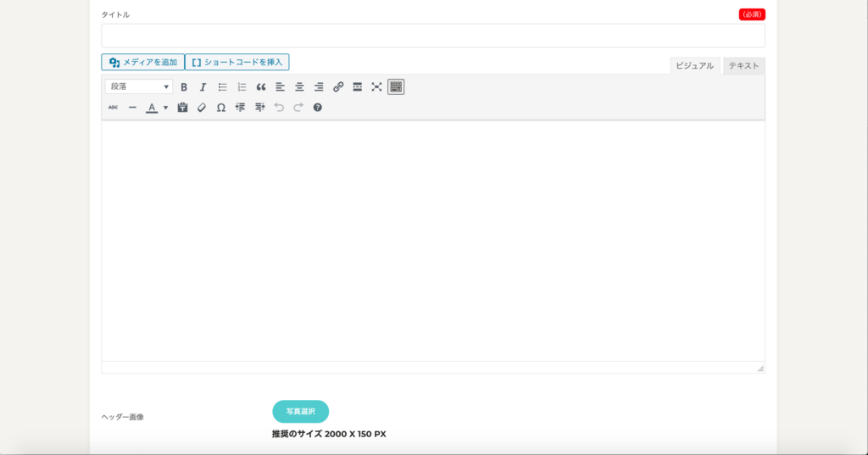Image resolution: width=868 pixels, height=455 pixels.
Task: Click the メディアを追加 button
Action: [142, 62]
